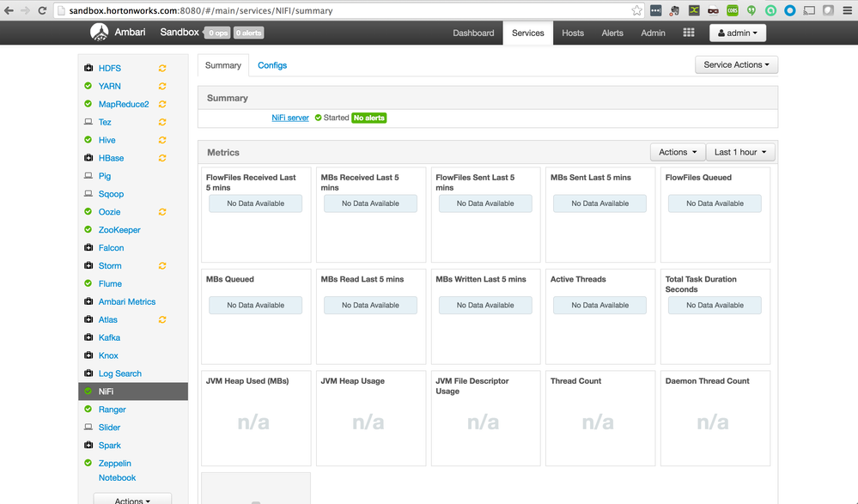The image size is (858, 504).
Task: Click the Storm restart-required refresh icon
Action: [162, 266]
